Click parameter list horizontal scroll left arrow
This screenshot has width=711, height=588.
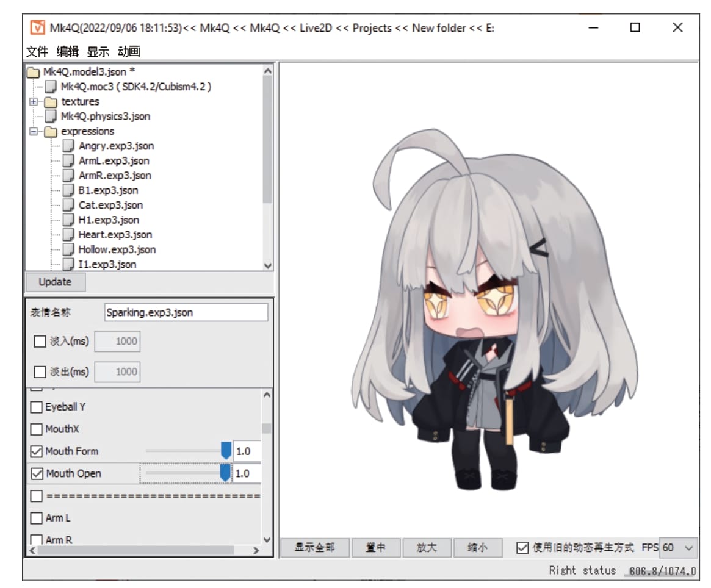click(x=32, y=550)
